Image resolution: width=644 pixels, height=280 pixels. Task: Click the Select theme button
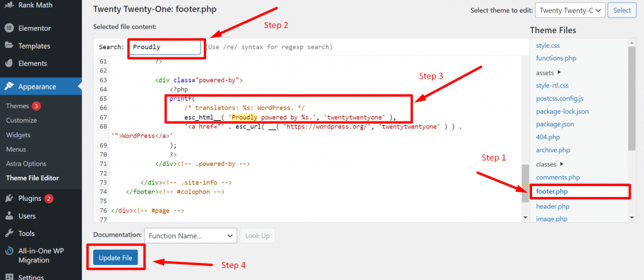tap(622, 11)
